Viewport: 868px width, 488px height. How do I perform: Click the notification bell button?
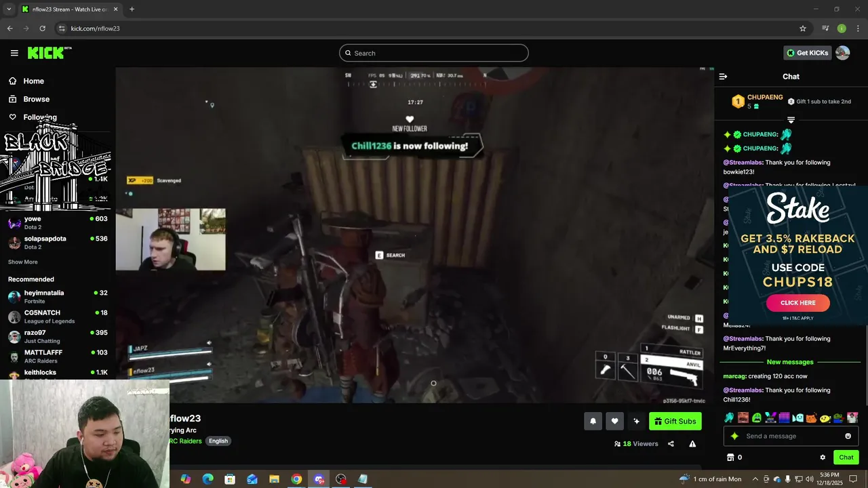pyautogui.click(x=593, y=421)
